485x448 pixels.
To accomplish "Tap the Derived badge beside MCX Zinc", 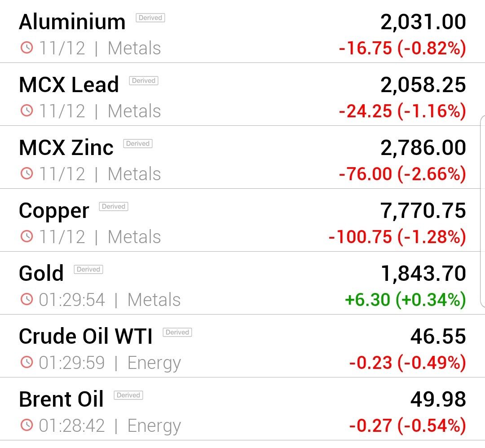I will click(138, 144).
